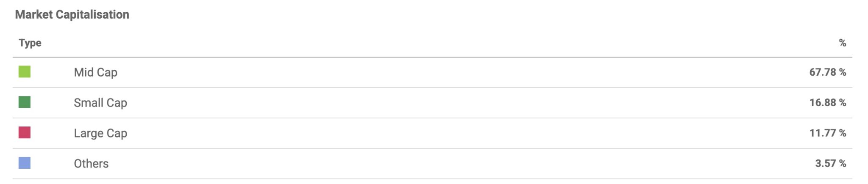The height and width of the screenshot is (184, 868).
Task: Select the blue Others color square
Action: tap(25, 163)
